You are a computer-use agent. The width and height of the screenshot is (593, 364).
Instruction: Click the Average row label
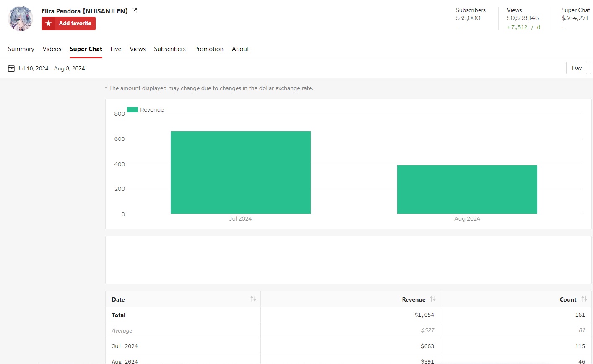[122, 330]
